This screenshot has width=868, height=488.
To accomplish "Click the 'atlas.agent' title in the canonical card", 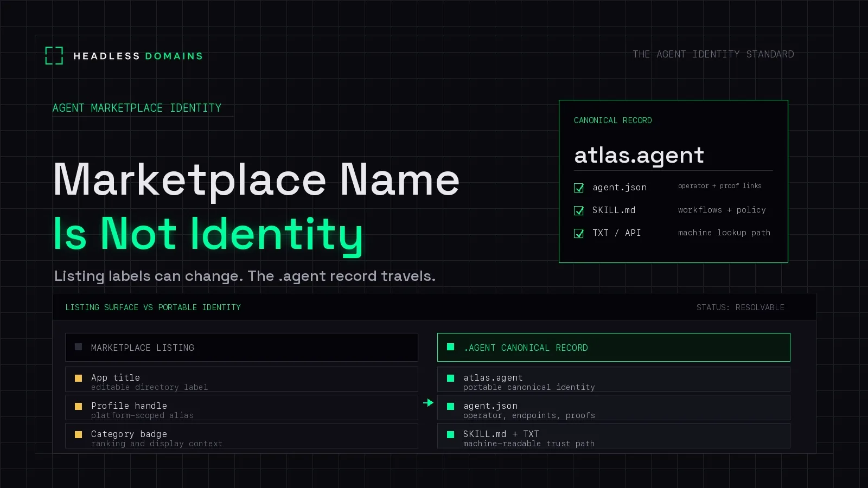I will (x=639, y=155).
